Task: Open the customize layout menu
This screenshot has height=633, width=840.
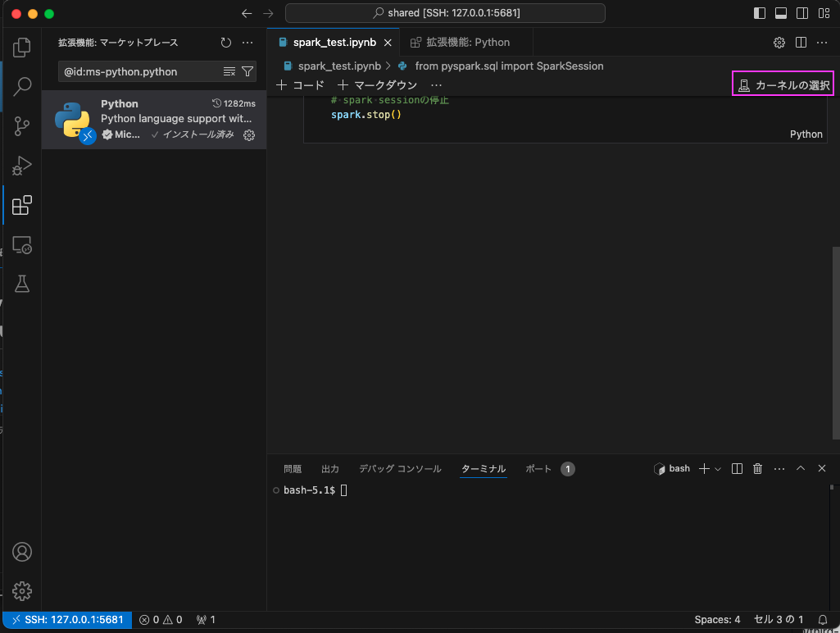Action: (824, 13)
